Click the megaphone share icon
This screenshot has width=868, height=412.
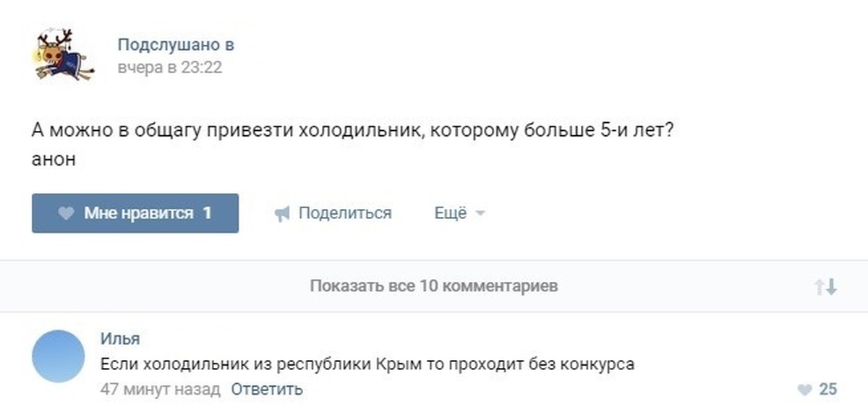(282, 214)
